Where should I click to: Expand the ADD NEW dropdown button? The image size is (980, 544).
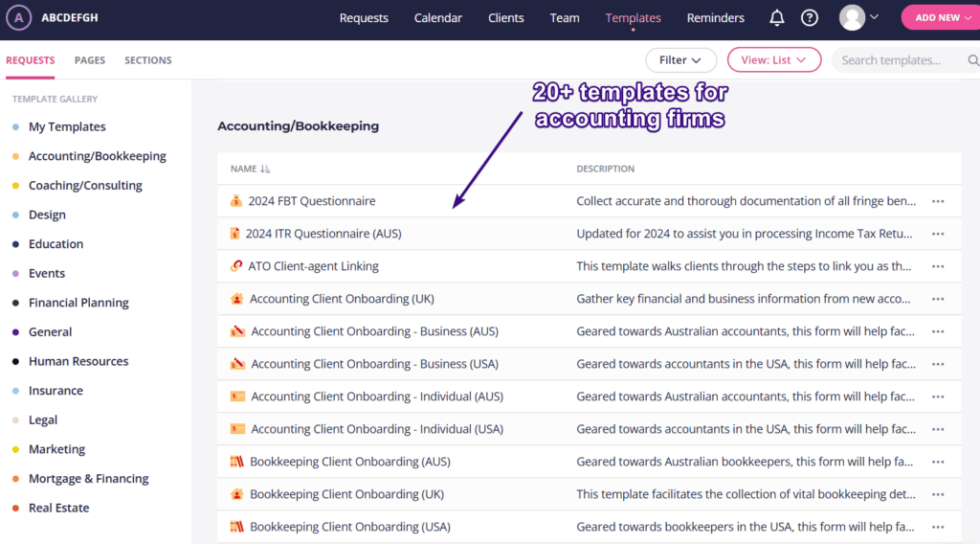[x=942, y=17]
